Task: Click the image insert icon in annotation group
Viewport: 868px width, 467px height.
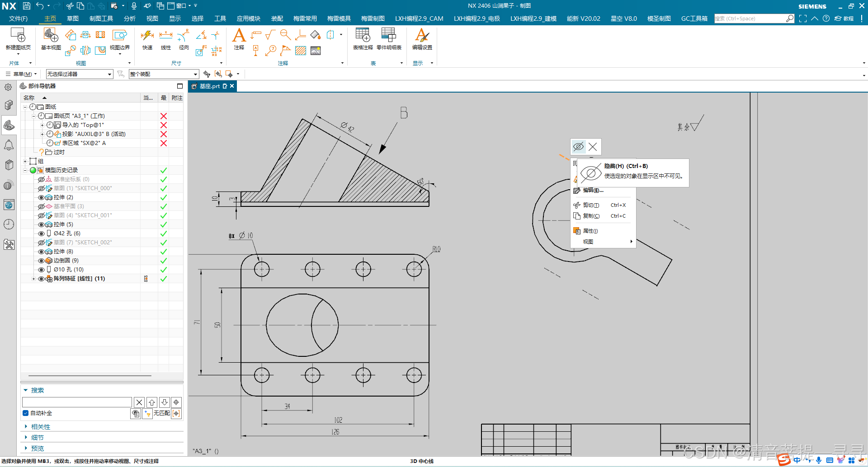Action: pos(316,51)
